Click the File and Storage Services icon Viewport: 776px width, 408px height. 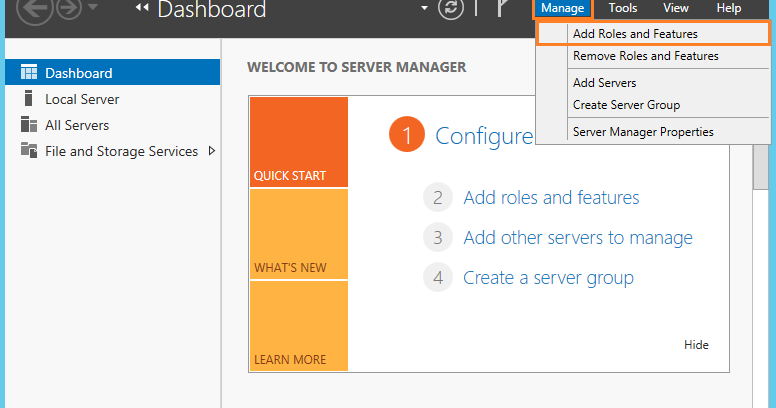point(29,151)
